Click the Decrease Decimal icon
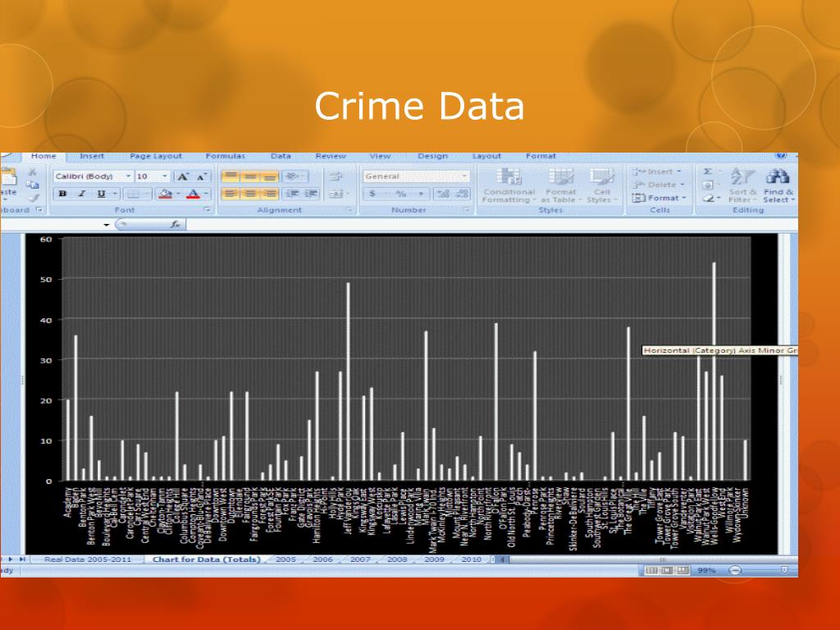Image resolution: width=840 pixels, height=630 pixels. [463, 194]
